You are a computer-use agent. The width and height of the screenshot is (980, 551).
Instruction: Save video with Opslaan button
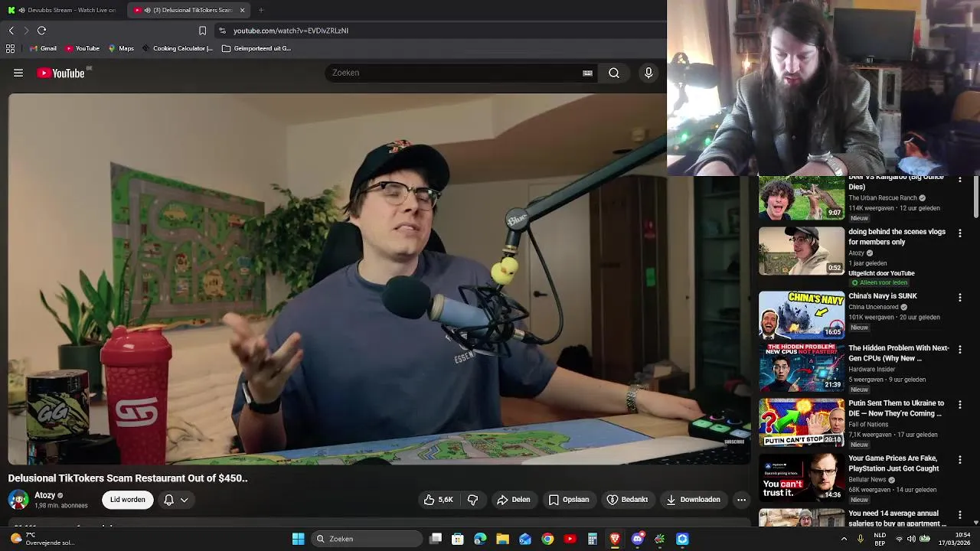[569, 500]
